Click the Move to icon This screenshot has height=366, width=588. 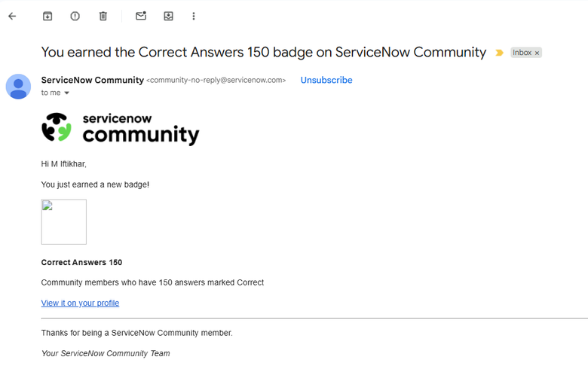(x=169, y=16)
